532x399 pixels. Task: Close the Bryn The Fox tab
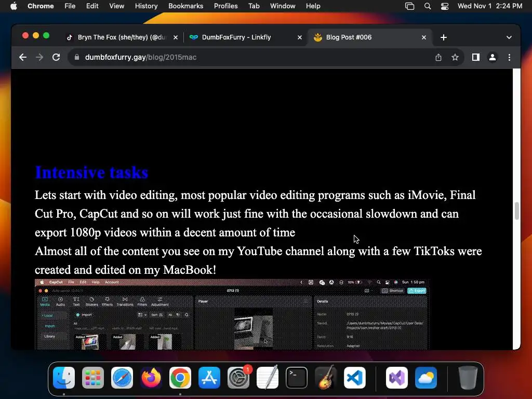176,37
